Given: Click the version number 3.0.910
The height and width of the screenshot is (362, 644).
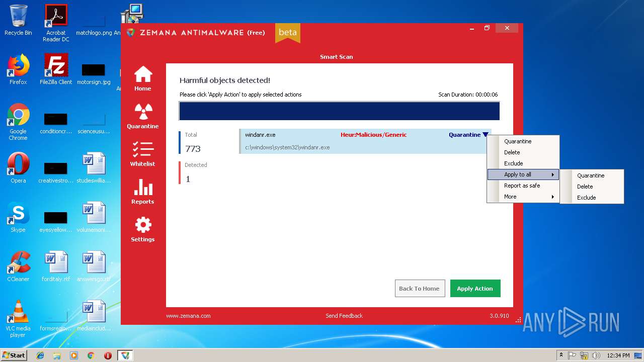Looking at the screenshot, I should click(499, 316).
